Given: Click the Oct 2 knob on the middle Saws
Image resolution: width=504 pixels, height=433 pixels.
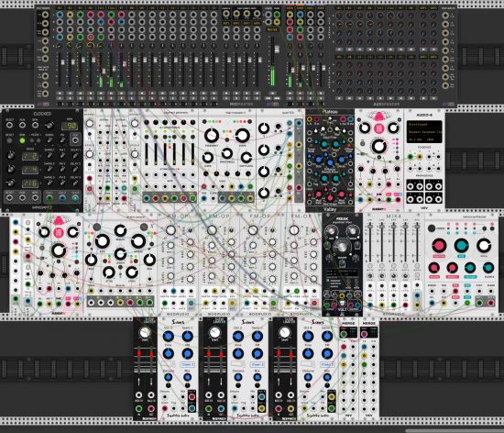Looking at the screenshot, I should tap(238, 337).
